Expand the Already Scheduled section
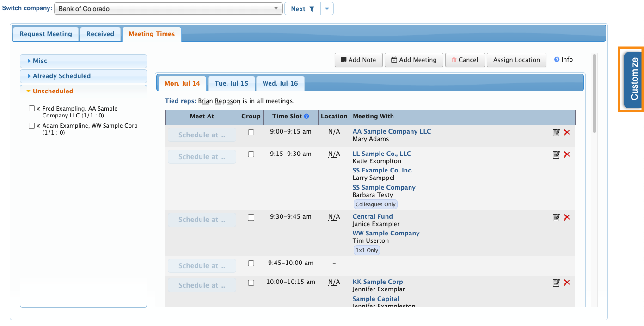This screenshot has height=326, width=644. pyautogui.click(x=83, y=76)
